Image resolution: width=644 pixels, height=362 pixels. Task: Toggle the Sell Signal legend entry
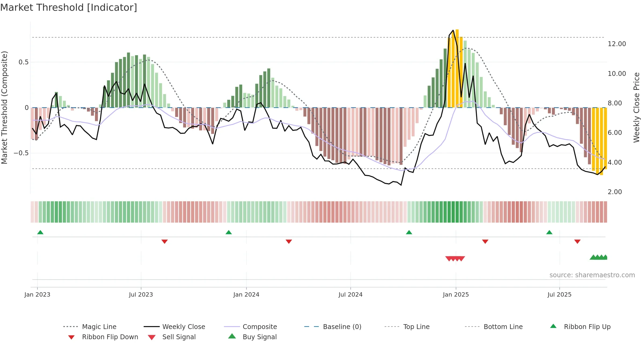172,337
